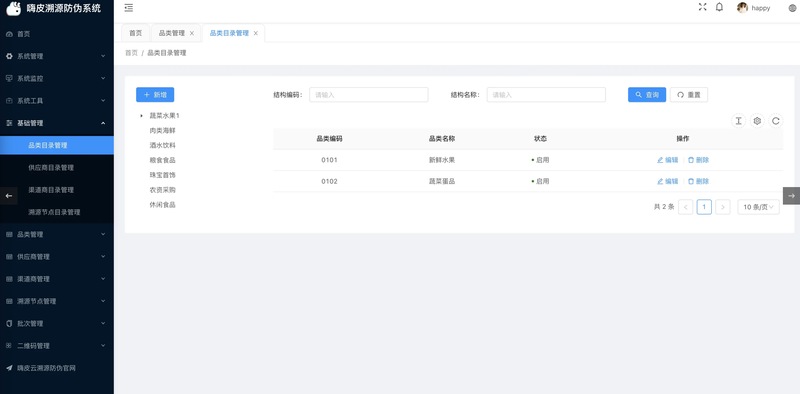Screen dimensions: 800x394
Task: Edit row 0102 蔬菜蛋品
Action: click(667, 181)
